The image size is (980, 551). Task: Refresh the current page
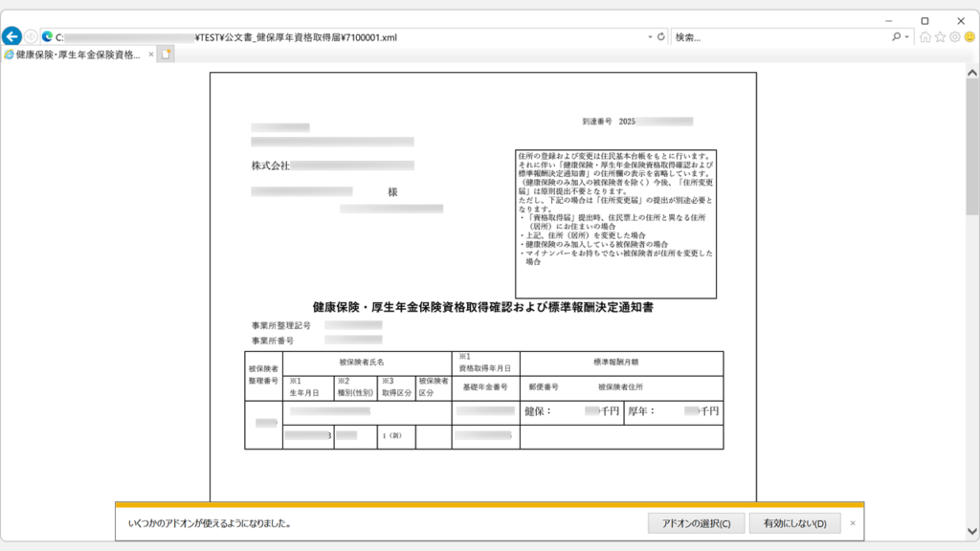[660, 36]
